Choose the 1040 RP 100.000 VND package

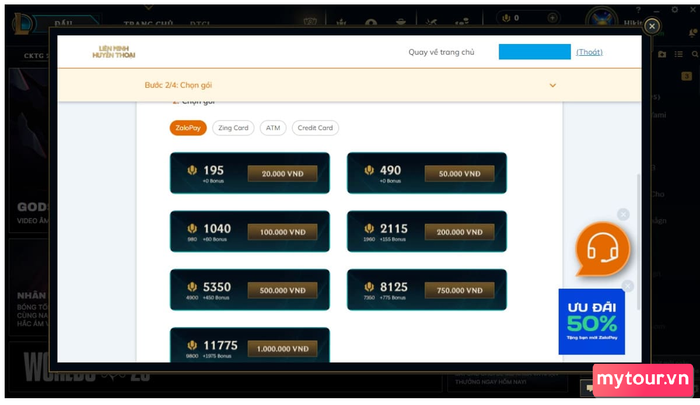tap(250, 231)
